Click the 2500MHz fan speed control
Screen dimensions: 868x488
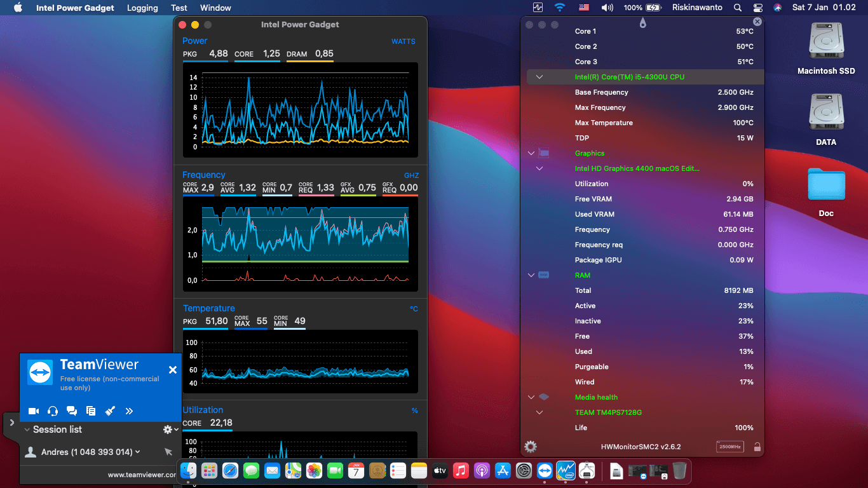click(729, 447)
